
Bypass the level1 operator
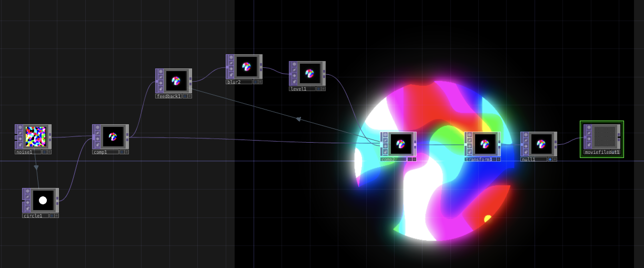coord(294,76)
